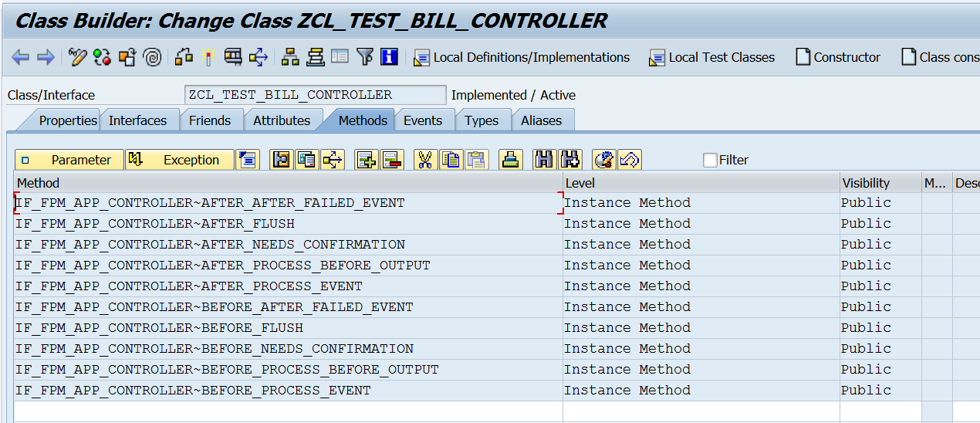Viewport: 980px width, 423px height.
Task: Click Level cell of BEFORE_FLUSH row
Action: [701, 328]
